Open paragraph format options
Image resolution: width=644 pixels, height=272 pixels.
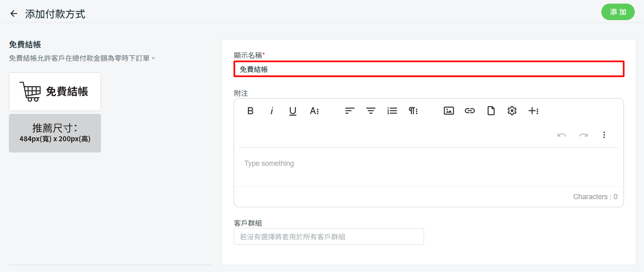(x=413, y=111)
